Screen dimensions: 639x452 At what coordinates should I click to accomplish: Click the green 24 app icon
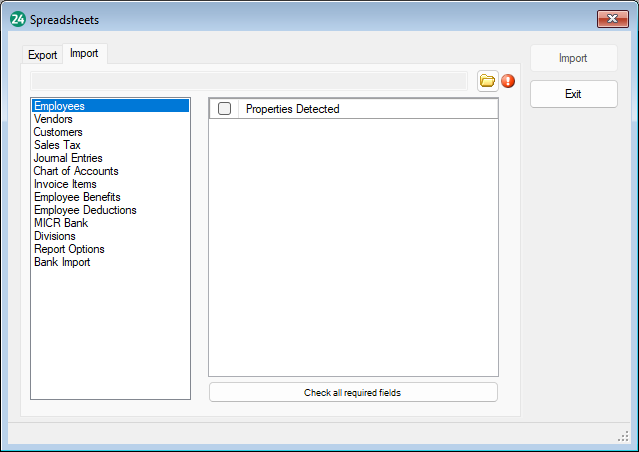(x=17, y=19)
